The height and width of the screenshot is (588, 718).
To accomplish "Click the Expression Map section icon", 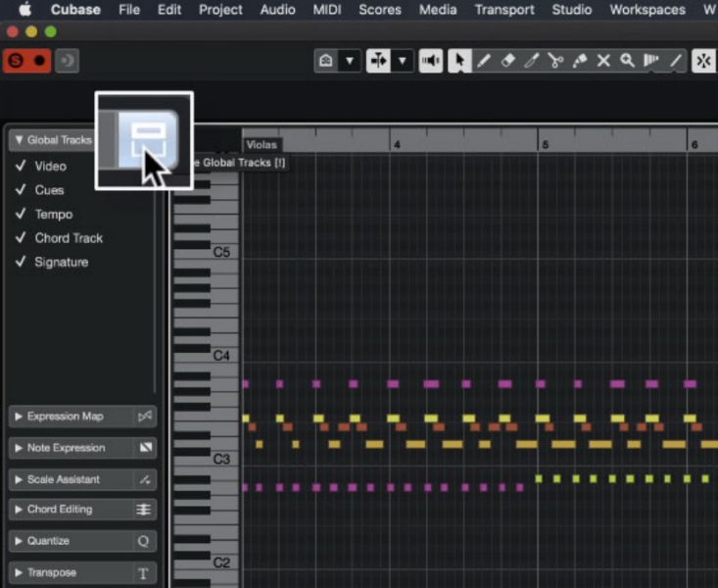I will coord(145,416).
